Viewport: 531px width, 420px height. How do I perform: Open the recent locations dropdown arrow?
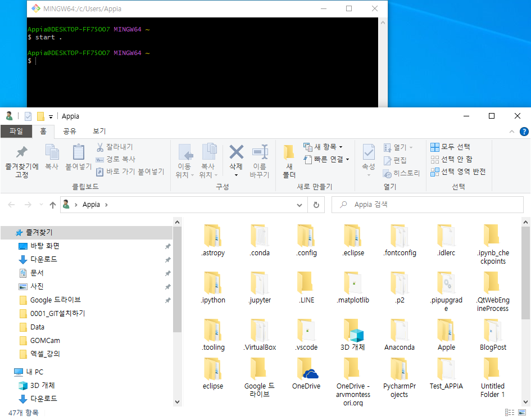(42, 205)
